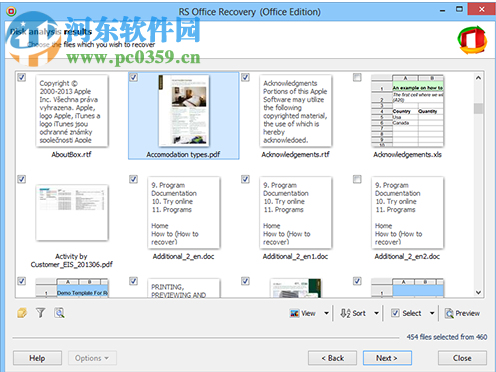Select the AboutBox.rtf thumbnail
Viewport: 496px width, 372px height.
point(72,111)
